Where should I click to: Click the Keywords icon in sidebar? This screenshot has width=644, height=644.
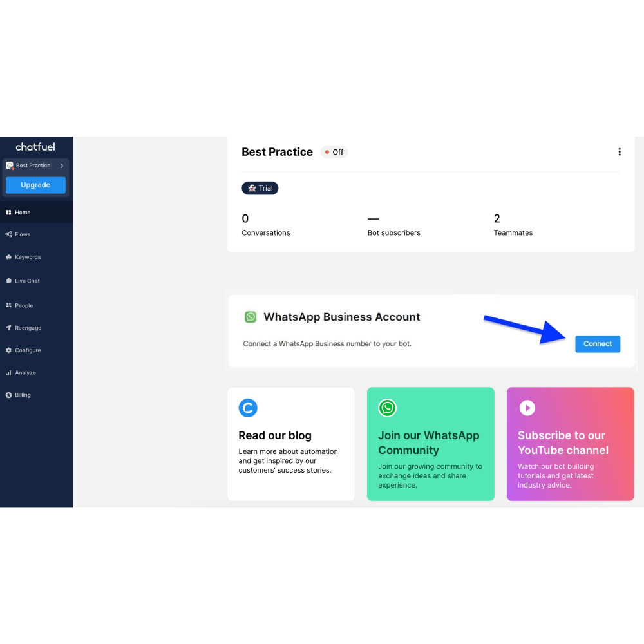[x=8, y=257]
